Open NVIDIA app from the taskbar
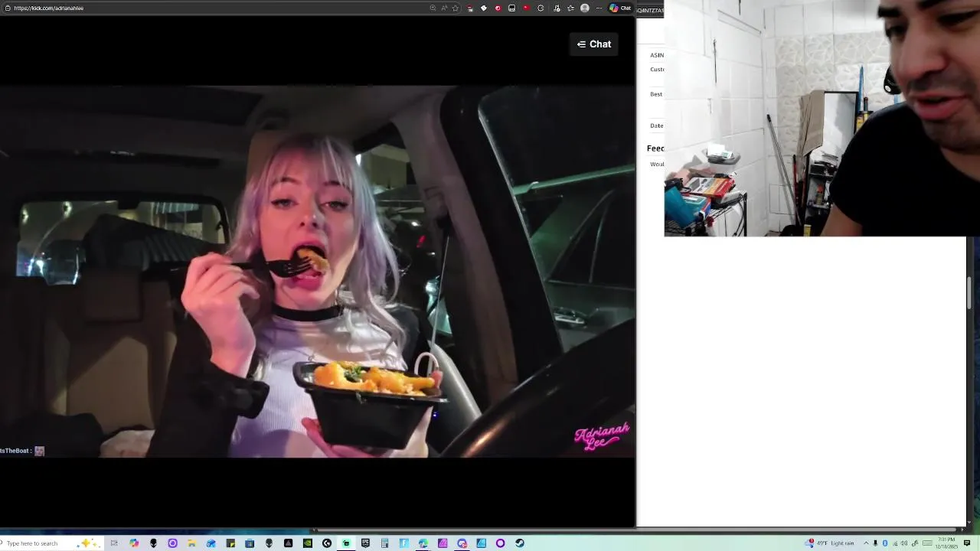980x551 pixels. [x=307, y=543]
